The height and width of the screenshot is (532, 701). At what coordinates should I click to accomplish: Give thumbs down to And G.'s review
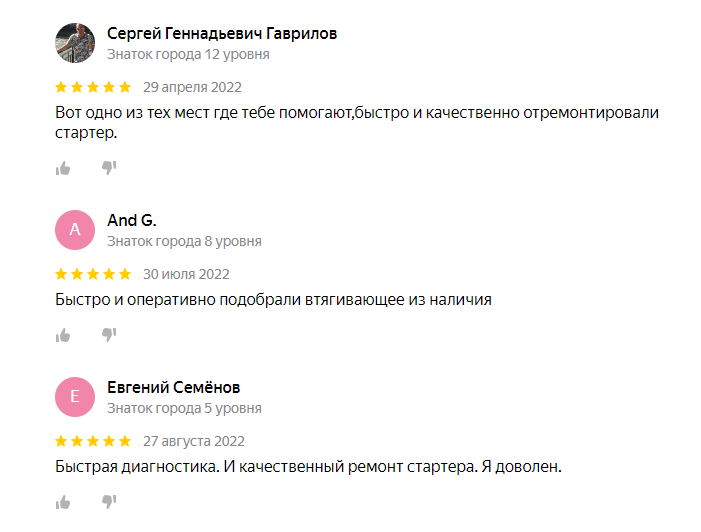[109, 334]
